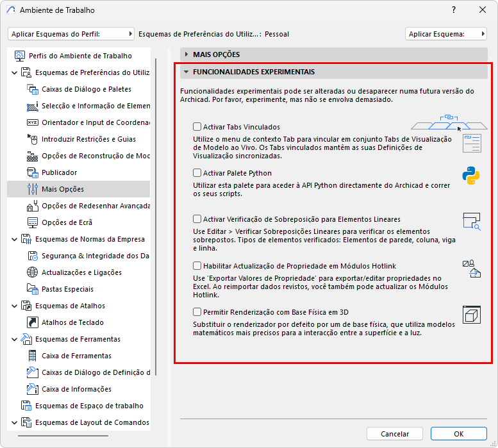Click the Esquemas de Atalhos icon
This screenshot has width=498, height=448.
click(26, 306)
